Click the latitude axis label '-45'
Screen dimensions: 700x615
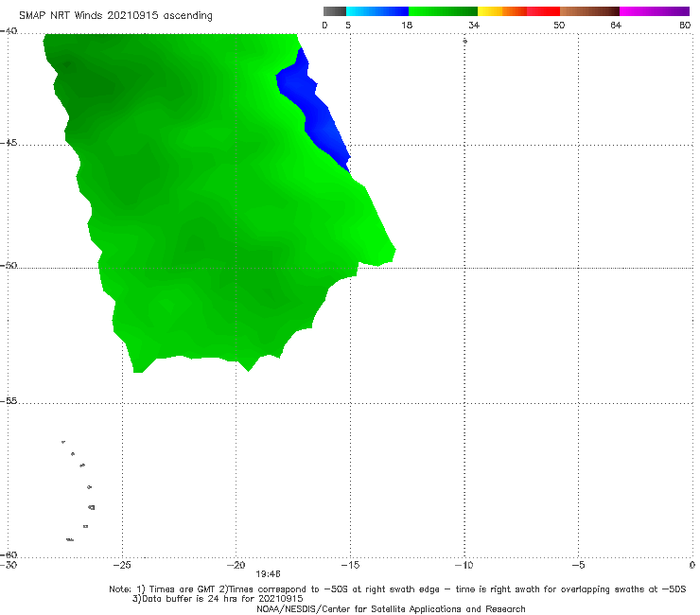[9, 143]
